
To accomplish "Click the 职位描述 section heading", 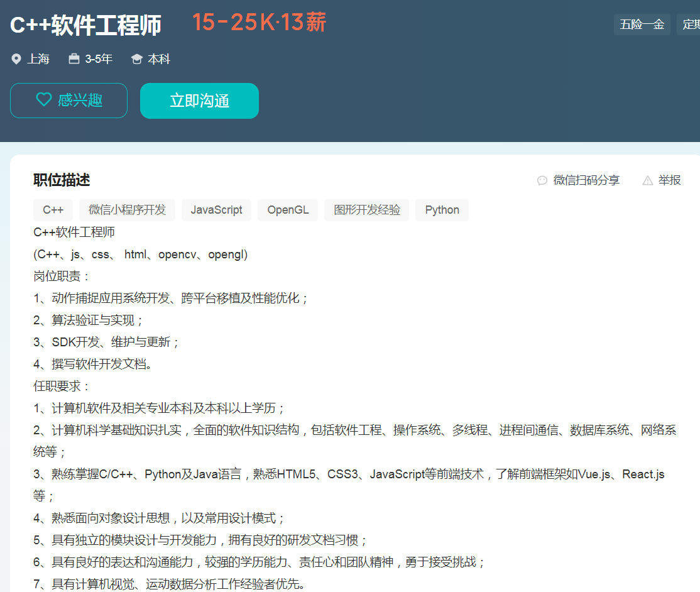I will tap(62, 180).
